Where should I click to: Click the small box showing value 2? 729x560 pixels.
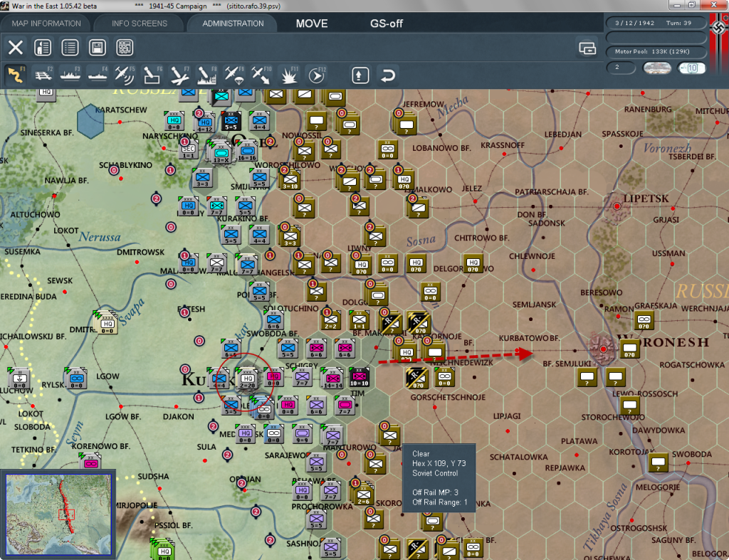(621, 68)
